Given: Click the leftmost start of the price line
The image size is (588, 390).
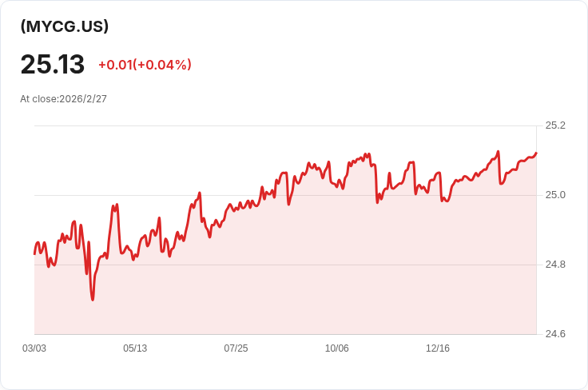Looking at the screenshot, I should [34, 253].
